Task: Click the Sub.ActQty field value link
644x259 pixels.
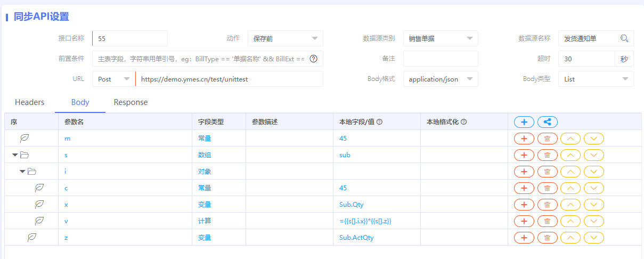Action: click(x=356, y=238)
